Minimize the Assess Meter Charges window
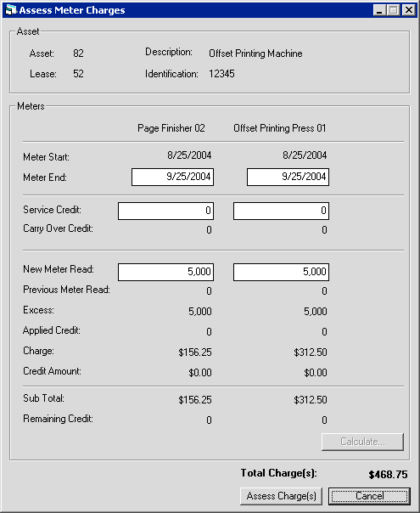This screenshot has width=420, height=513. coord(379,10)
